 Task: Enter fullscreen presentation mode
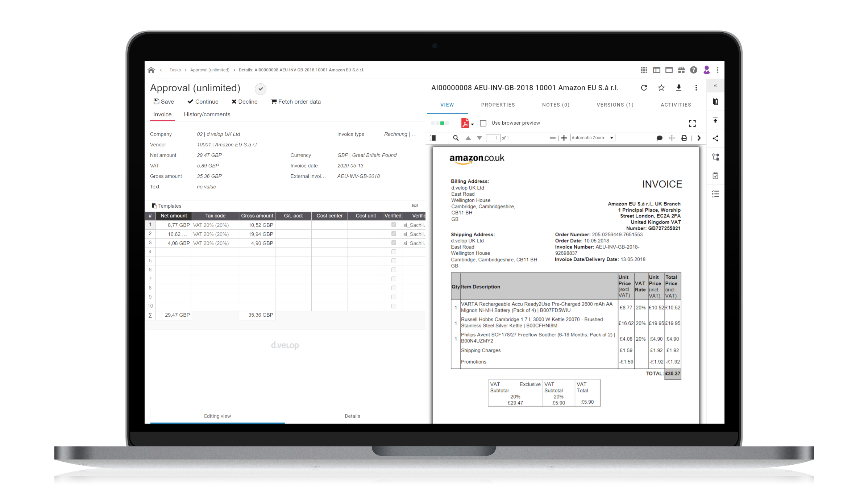tap(692, 123)
